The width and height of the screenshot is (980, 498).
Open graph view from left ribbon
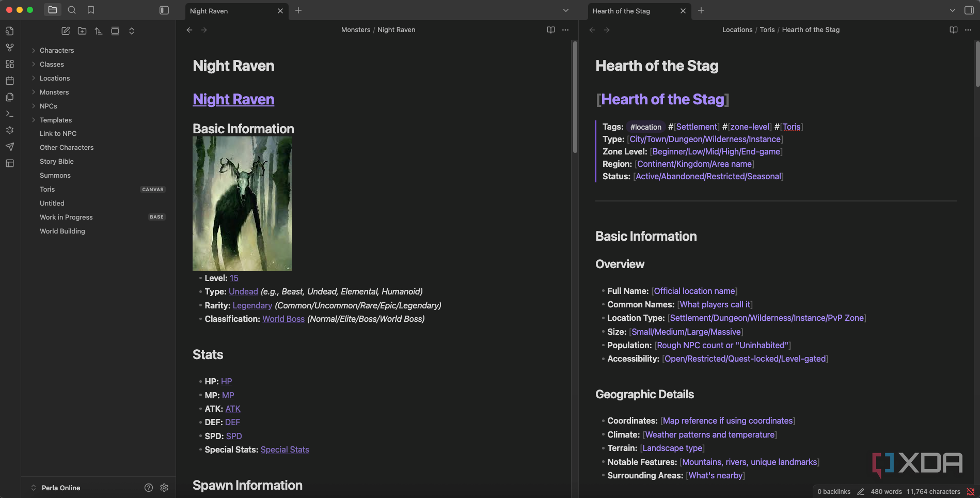coord(10,48)
